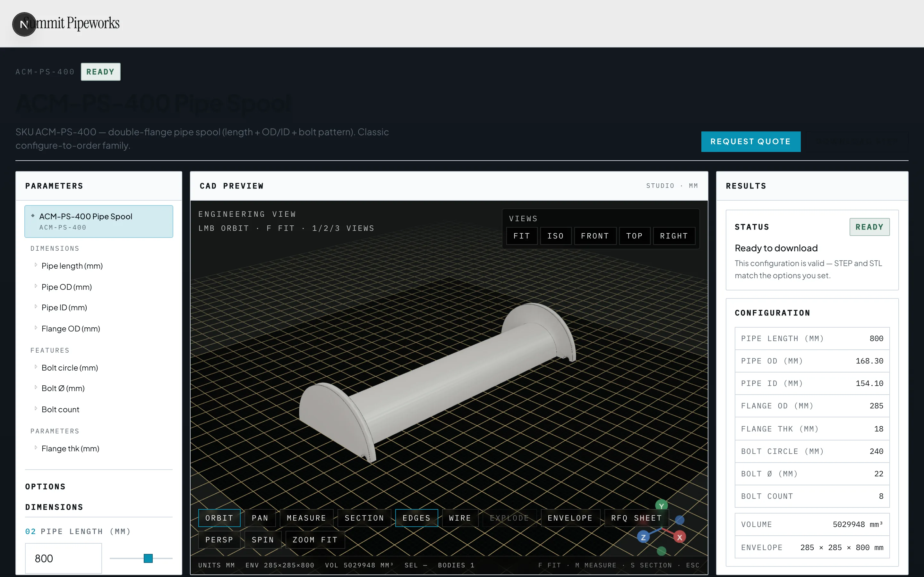The height and width of the screenshot is (577, 924).
Task: Activate the MEASURE tool
Action: point(306,518)
